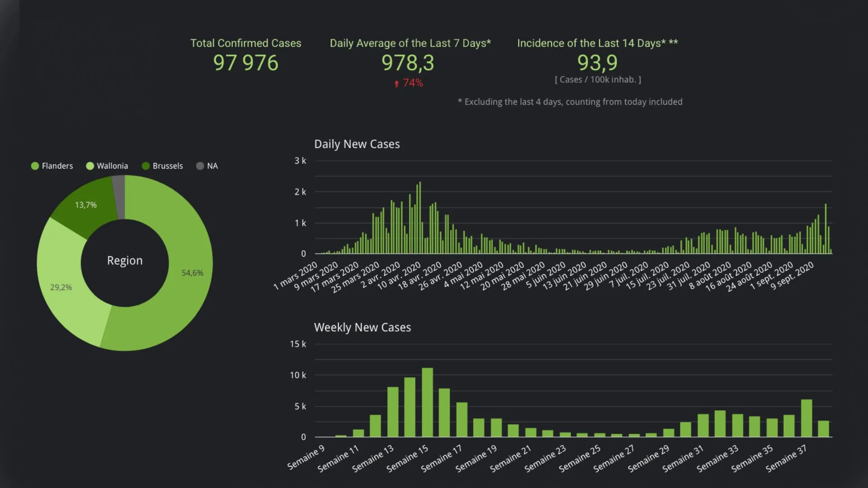Click the Wallonia legend color dot
The image size is (868, 488).
tap(90, 166)
